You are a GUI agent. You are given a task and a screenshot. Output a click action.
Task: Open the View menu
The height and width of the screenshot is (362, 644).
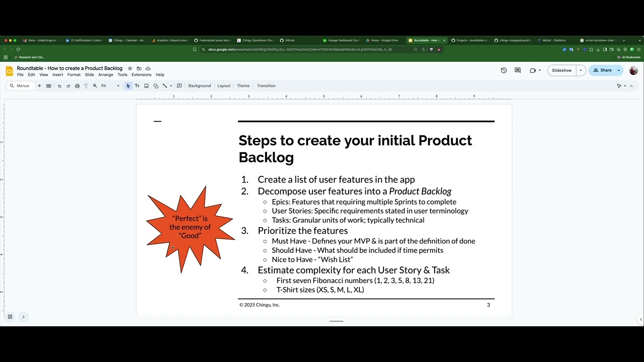pos(44,75)
